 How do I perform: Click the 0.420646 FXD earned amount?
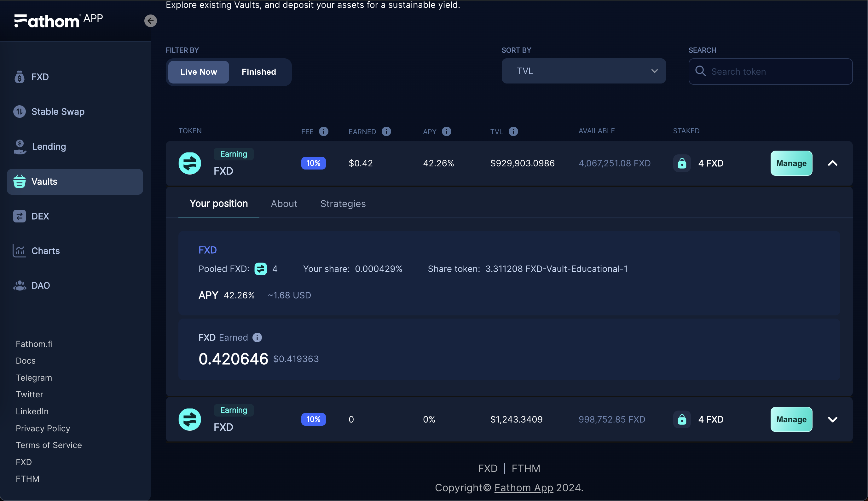(233, 359)
